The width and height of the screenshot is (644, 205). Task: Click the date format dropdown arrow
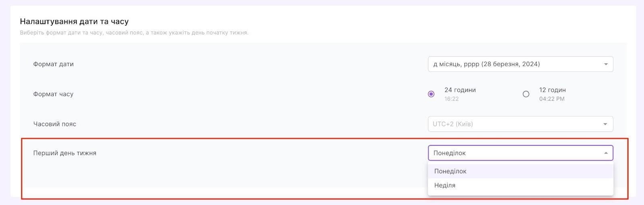pyautogui.click(x=606, y=64)
